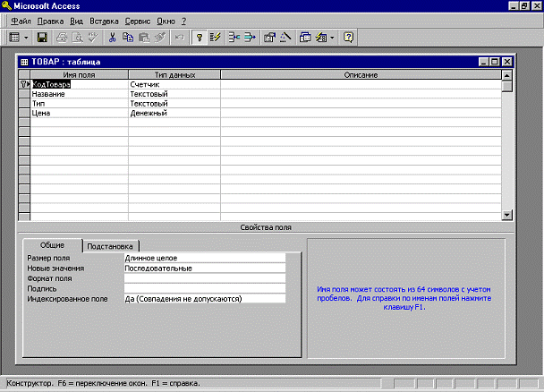The height and width of the screenshot is (392, 544).
Task: Click the field grid scrollbar down arrow
Action: (507, 215)
